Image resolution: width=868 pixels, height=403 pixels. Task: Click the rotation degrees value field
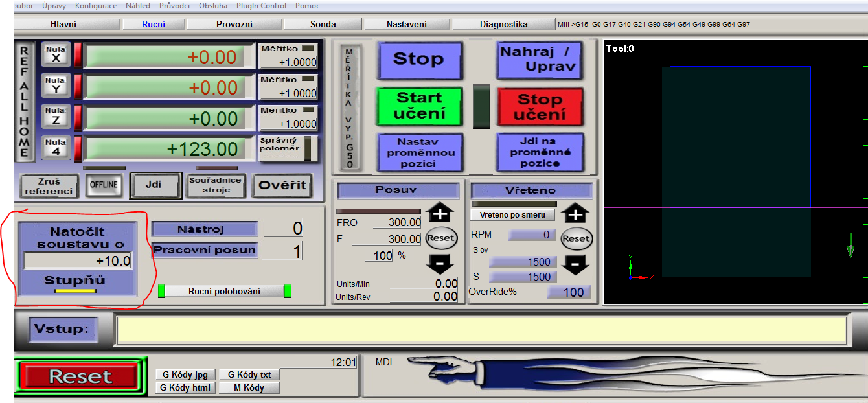pyautogui.click(x=78, y=261)
